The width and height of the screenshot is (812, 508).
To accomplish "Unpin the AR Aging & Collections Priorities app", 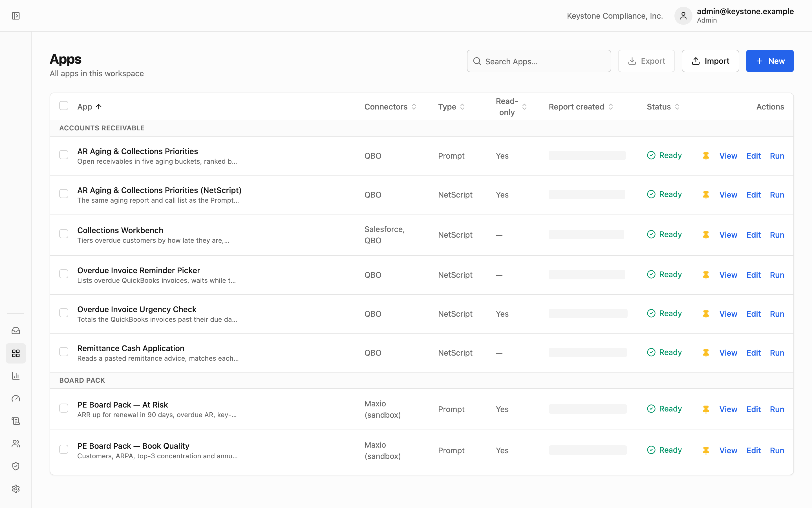I will [706, 156].
